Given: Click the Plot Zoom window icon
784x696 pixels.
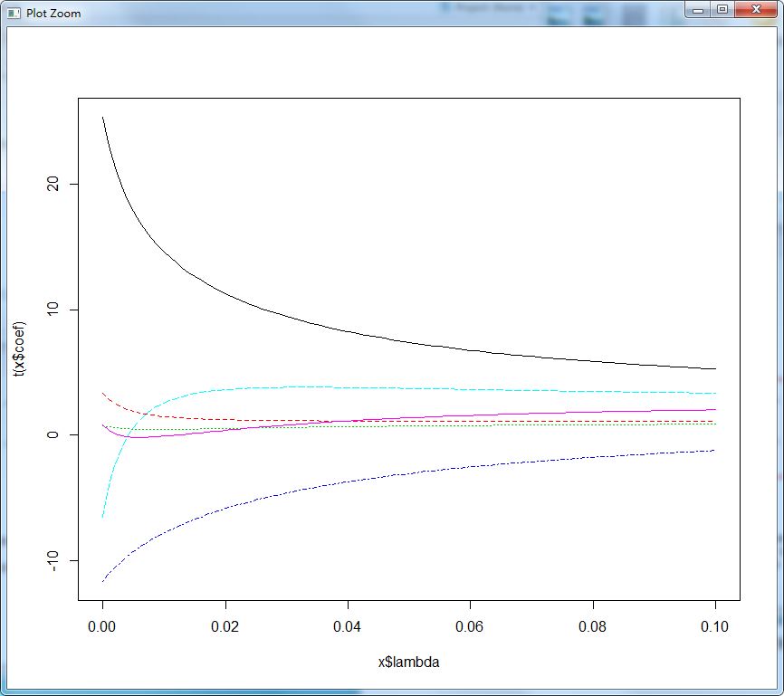Looking at the screenshot, I should [x=14, y=13].
